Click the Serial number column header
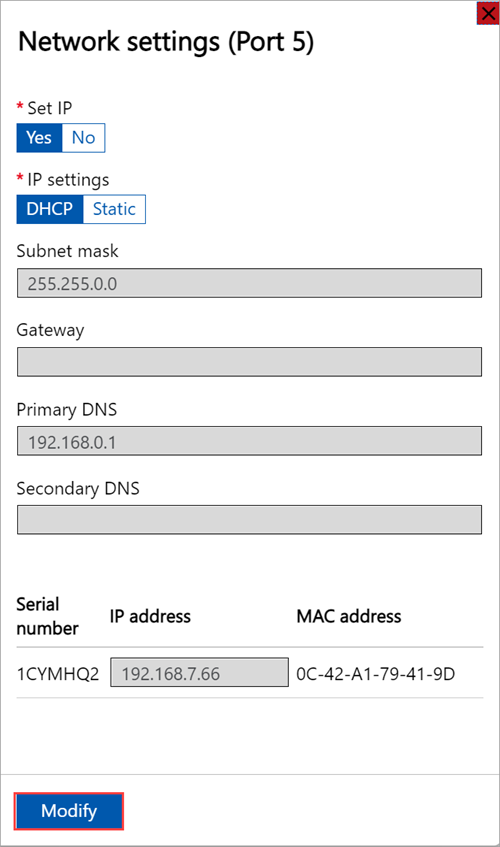The height and width of the screenshot is (847, 500). (x=48, y=616)
